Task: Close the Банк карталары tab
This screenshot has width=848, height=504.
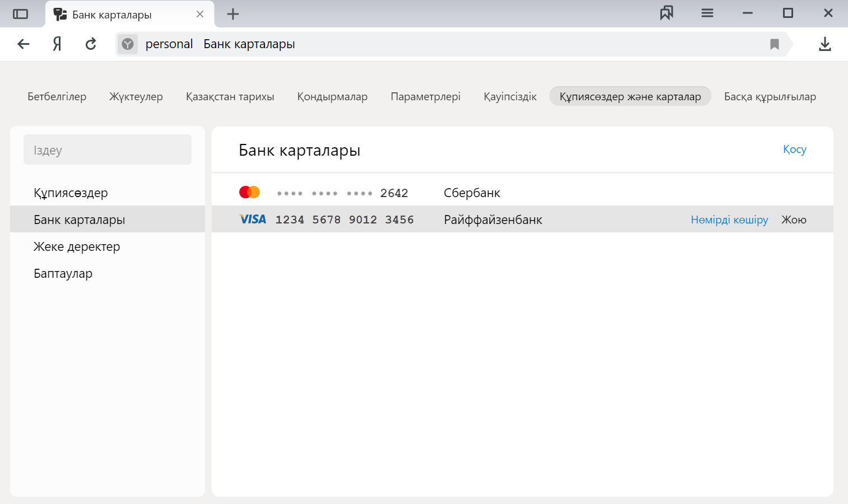Action: (200, 14)
